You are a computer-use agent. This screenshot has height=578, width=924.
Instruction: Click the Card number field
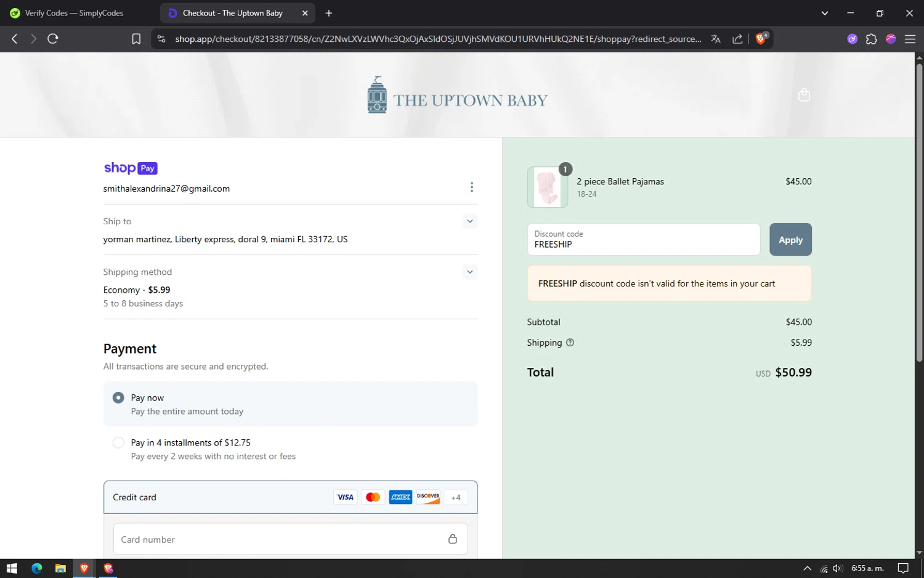(x=290, y=539)
